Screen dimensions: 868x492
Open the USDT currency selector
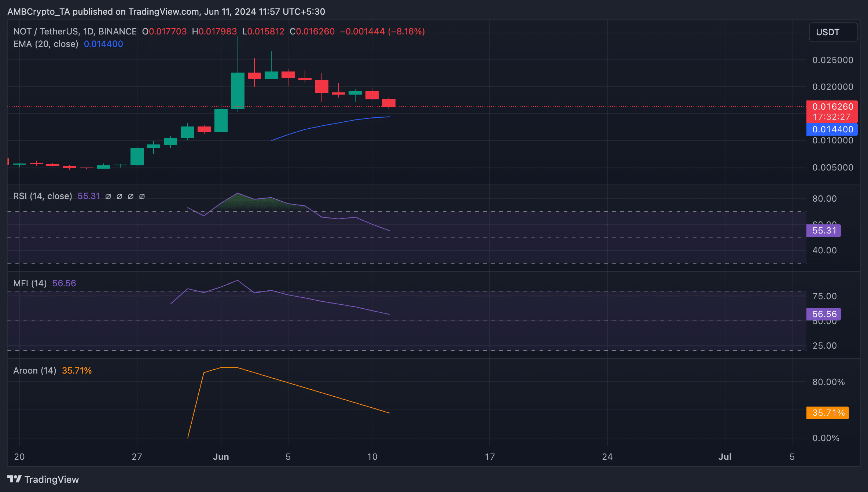coord(833,32)
